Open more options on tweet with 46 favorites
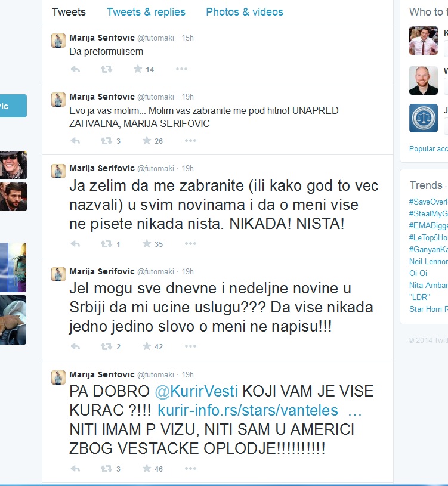 click(x=190, y=468)
